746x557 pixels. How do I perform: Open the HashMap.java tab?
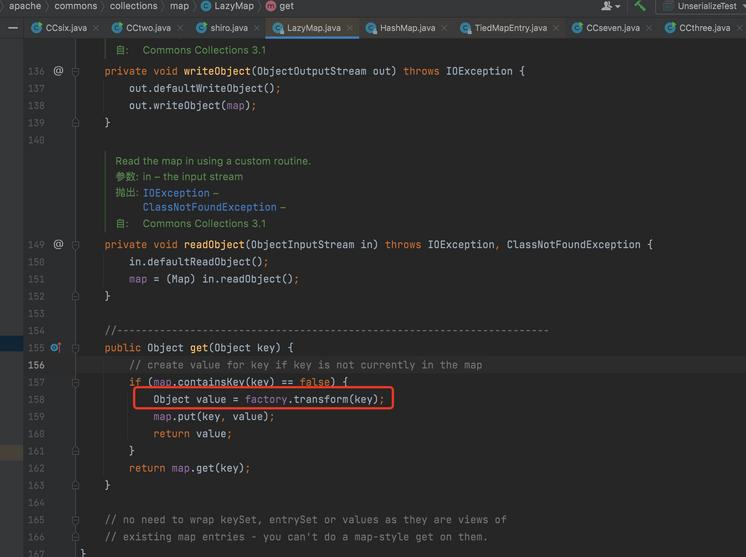tap(400, 28)
